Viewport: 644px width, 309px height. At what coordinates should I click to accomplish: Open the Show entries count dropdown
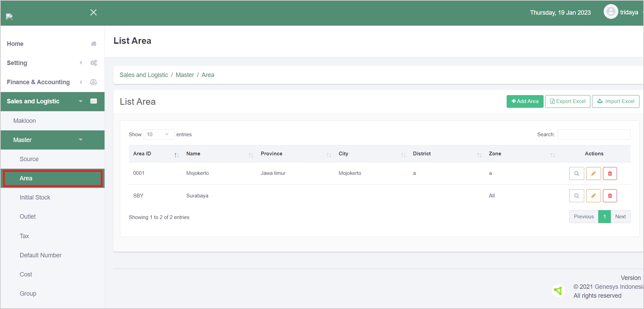158,134
